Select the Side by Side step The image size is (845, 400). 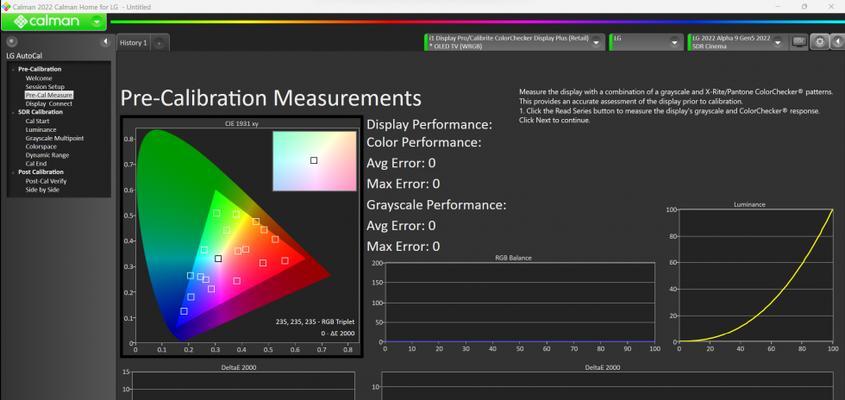tap(43, 190)
